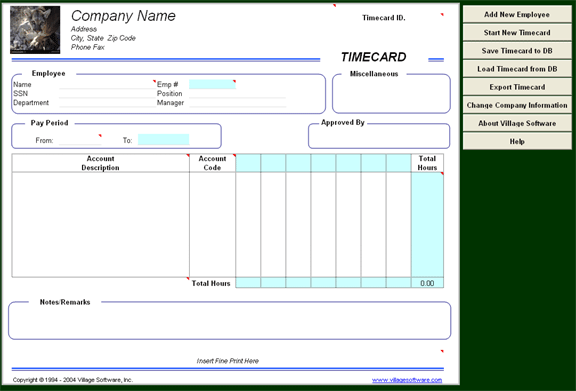Image resolution: width=576 pixels, height=391 pixels.
Task: Select the Total Hours 0.00 cell
Action: tap(427, 283)
